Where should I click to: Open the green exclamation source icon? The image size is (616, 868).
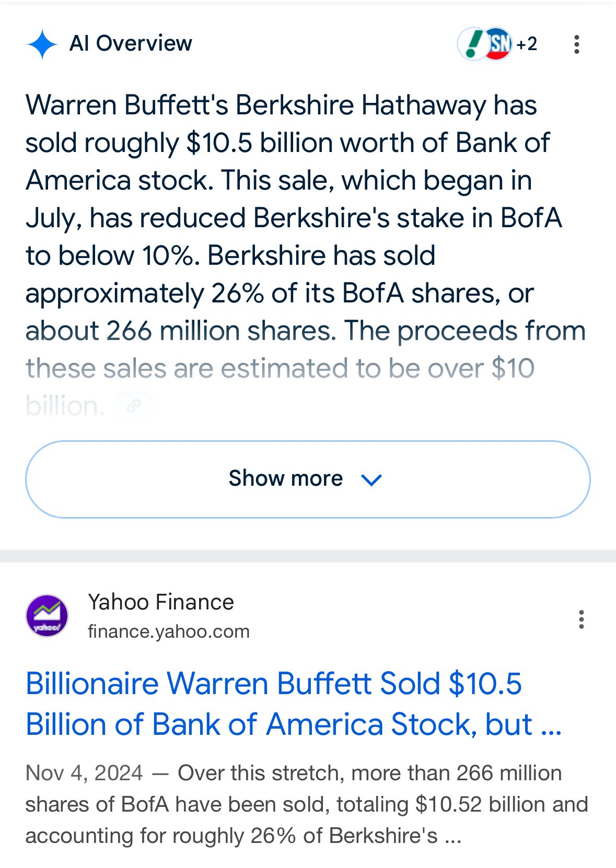473,44
